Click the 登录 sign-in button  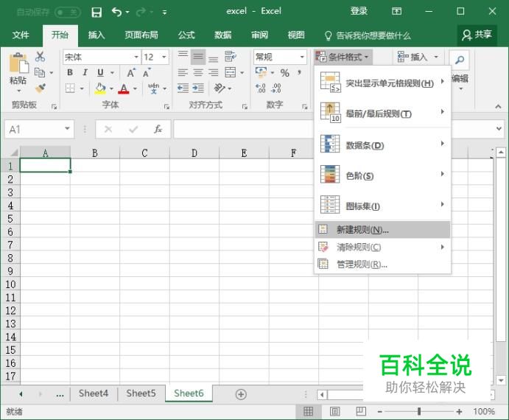coord(359,11)
